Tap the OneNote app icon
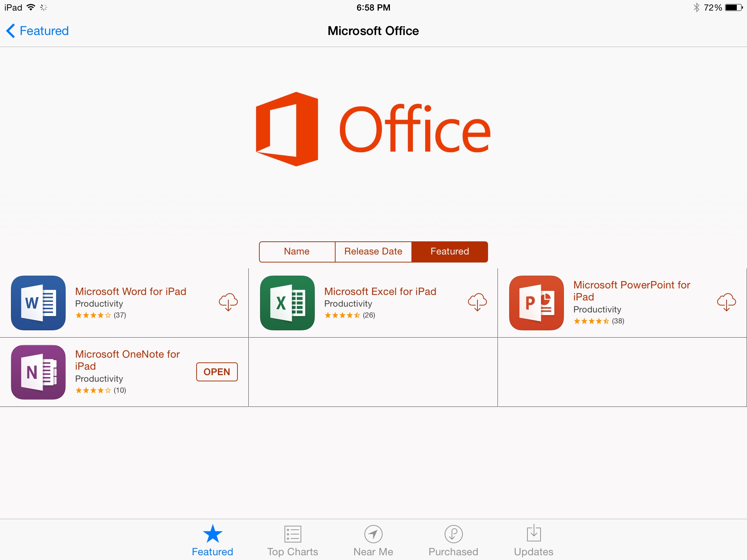Image resolution: width=747 pixels, height=560 pixels. pos(38,372)
